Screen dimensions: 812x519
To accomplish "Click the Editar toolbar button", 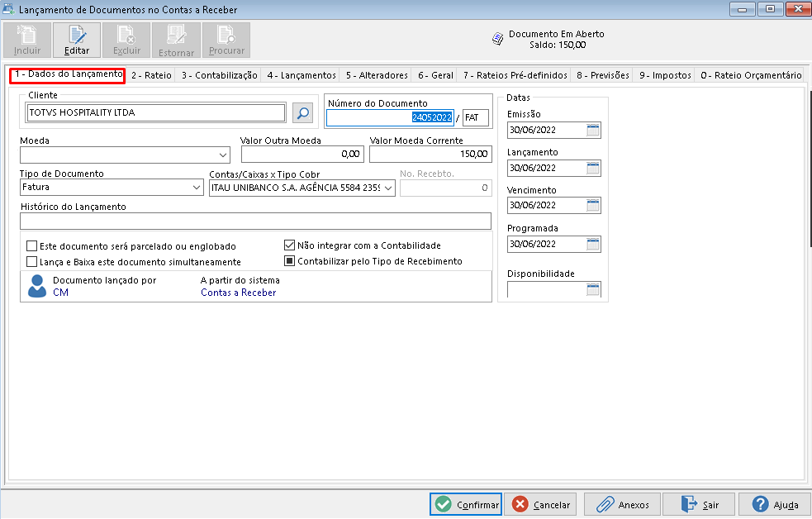I will point(77,40).
